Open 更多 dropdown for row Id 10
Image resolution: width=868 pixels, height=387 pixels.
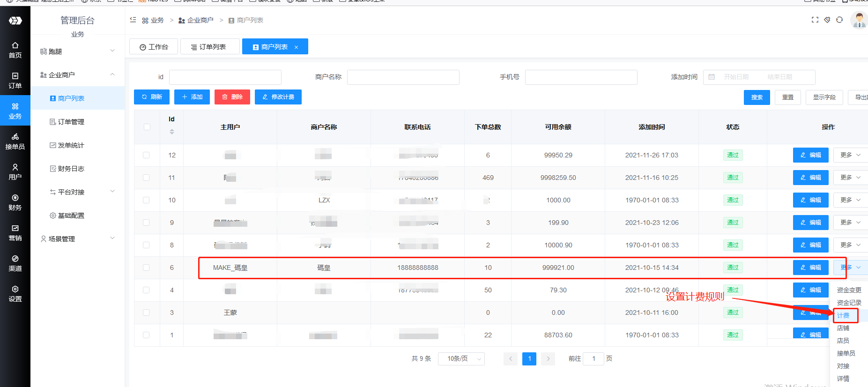(851, 200)
